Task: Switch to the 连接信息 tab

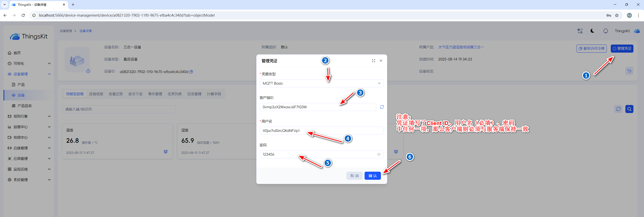Action: 96,94
